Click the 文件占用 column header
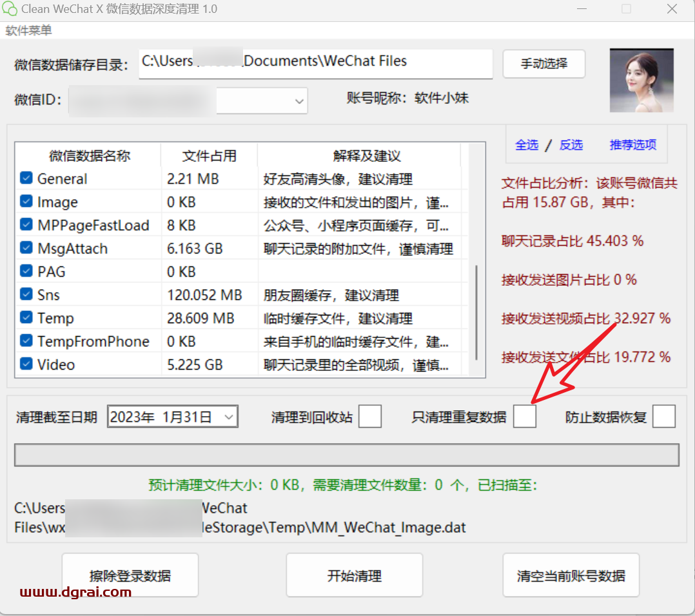This screenshot has width=695, height=616. (209, 155)
